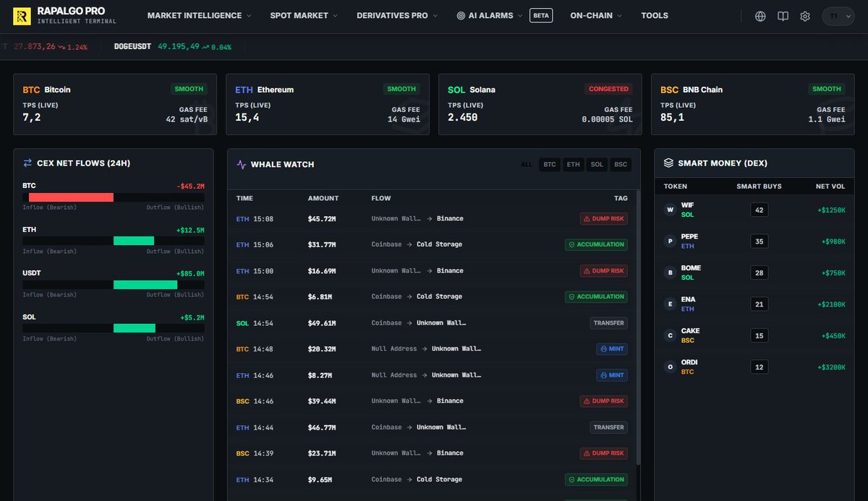Click WIF smart buys count 42
Screen dimensions: 868x501
click(x=759, y=210)
